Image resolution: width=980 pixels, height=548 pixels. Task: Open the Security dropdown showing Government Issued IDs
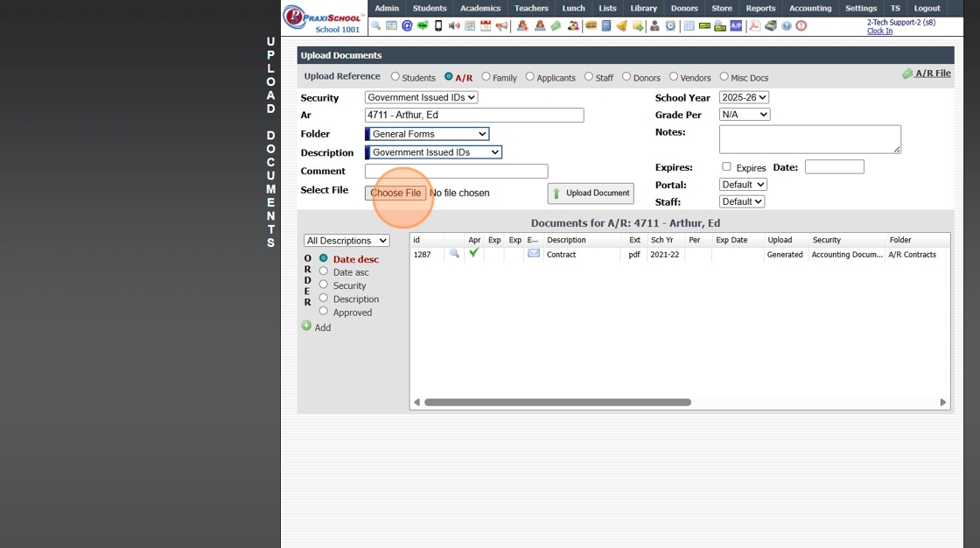tap(421, 97)
